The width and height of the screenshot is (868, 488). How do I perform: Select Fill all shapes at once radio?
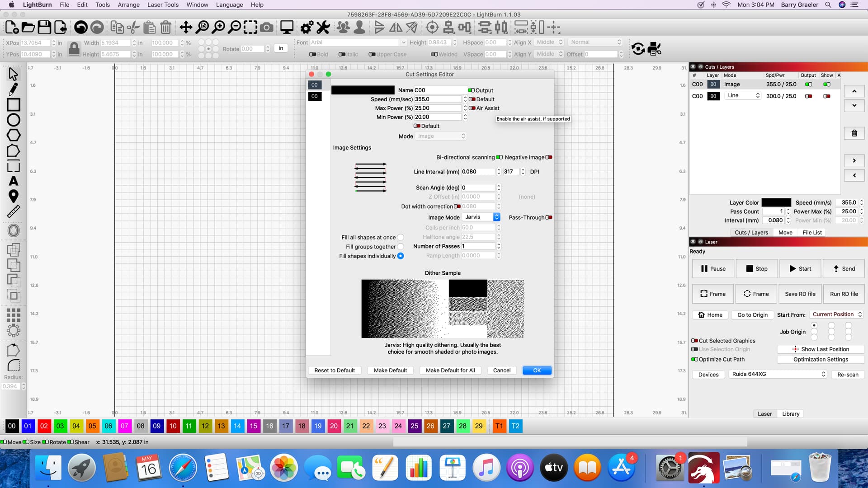point(401,237)
